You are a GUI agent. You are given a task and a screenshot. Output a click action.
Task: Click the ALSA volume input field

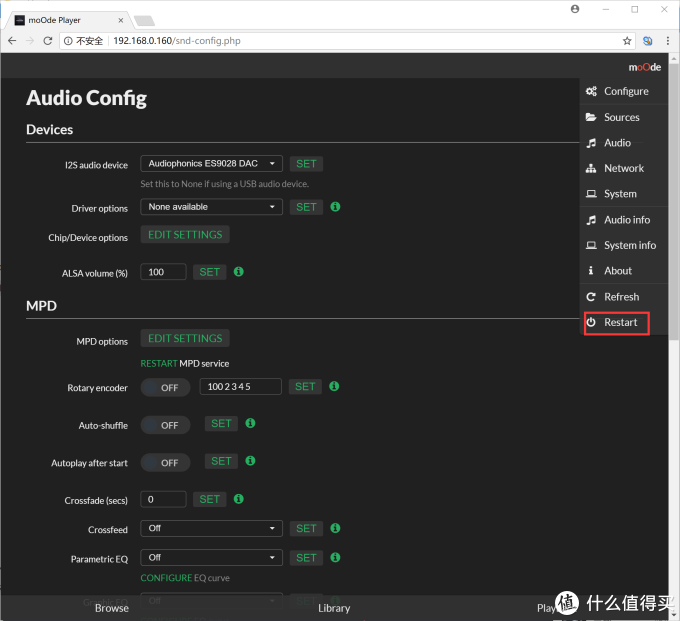pyautogui.click(x=163, y=272)
